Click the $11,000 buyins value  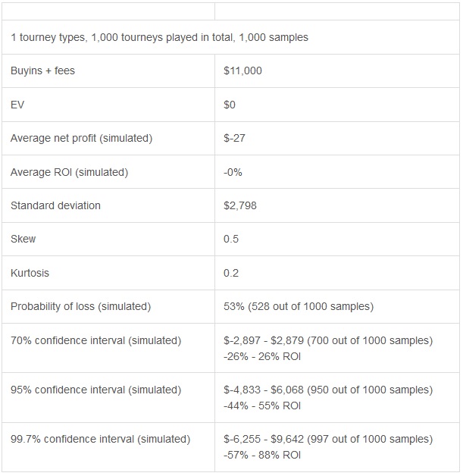point(242,70)
